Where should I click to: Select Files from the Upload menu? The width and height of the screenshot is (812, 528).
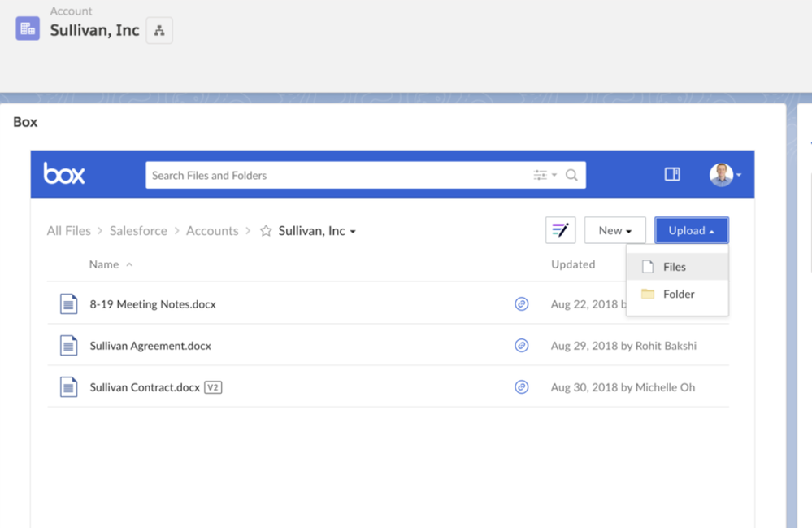point(674,267)
